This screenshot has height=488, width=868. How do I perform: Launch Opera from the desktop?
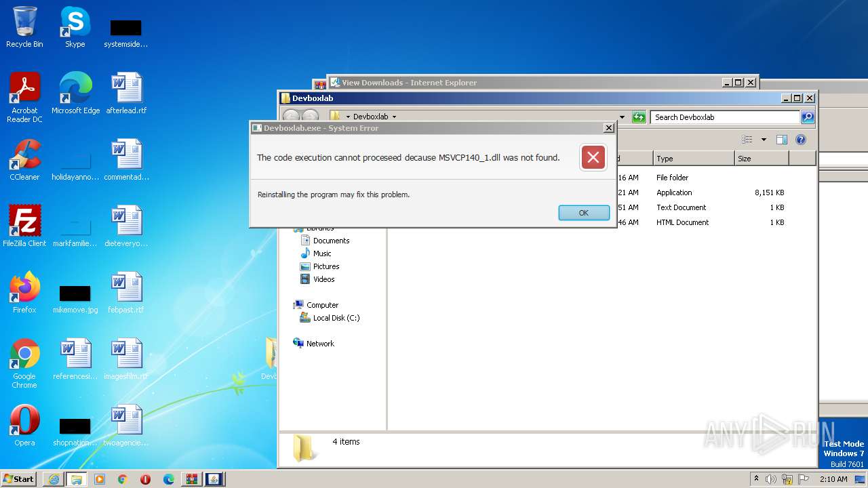pos(24,426)
